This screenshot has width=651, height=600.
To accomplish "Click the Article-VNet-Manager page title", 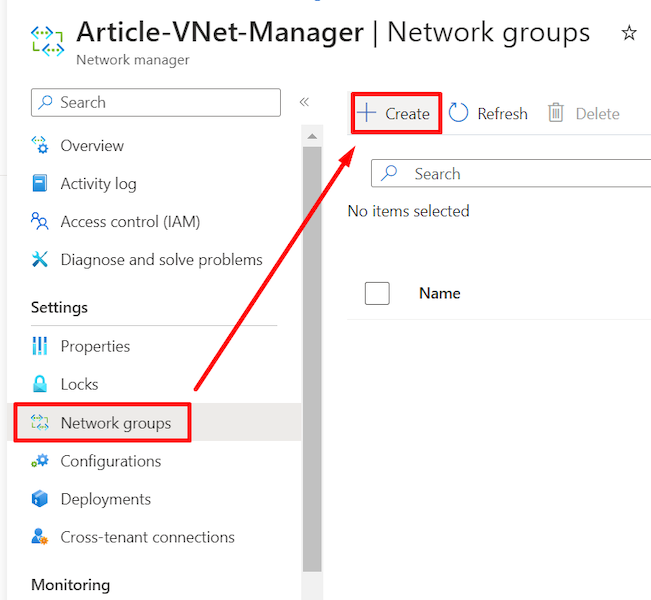I will pos(220,32).
